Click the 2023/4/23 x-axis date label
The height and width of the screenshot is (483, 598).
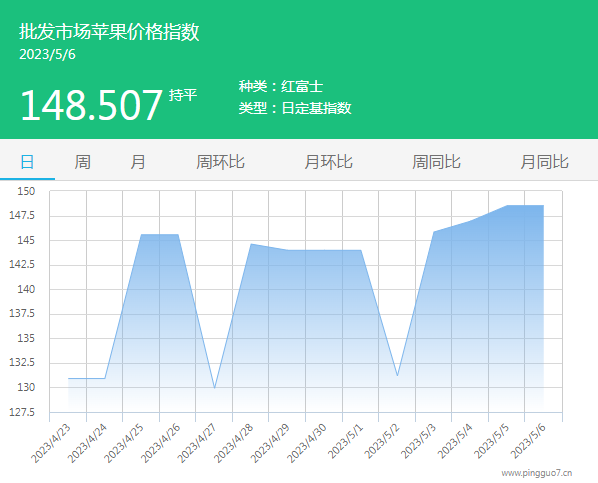click(x=51, y=443)
